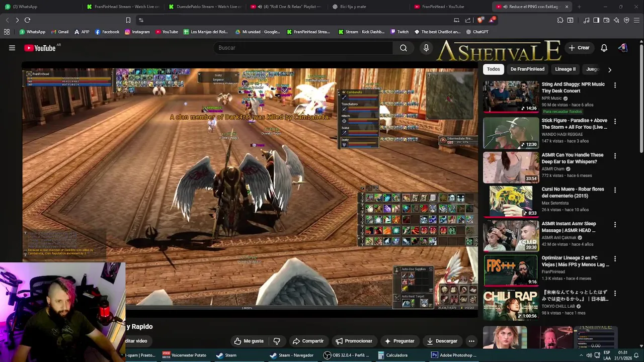Image resolution: width=644 pixels, height=362 pixels.
Task: Open options for ASMR Deep Ear video
Action: 615,156
